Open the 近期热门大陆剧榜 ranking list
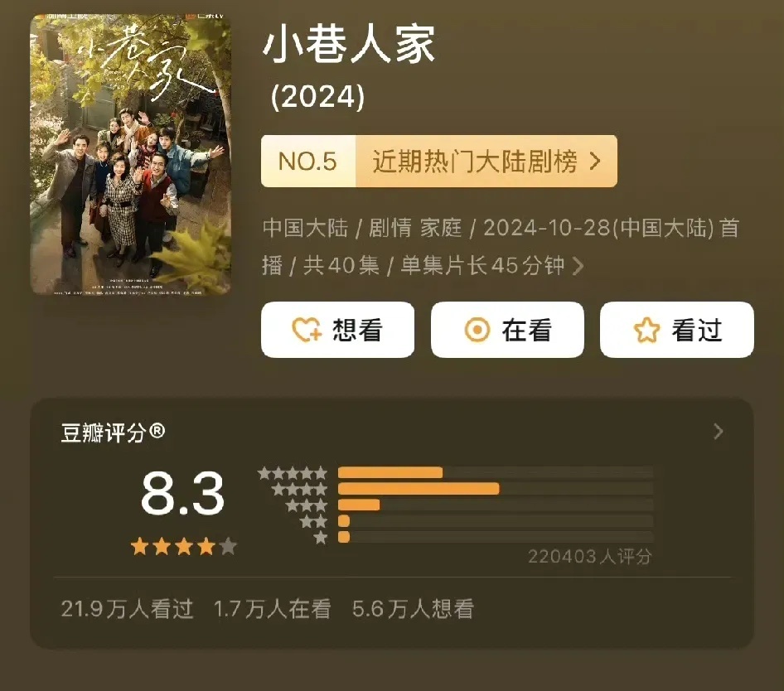This screenshot has height=691, width=784. [486, 161]
